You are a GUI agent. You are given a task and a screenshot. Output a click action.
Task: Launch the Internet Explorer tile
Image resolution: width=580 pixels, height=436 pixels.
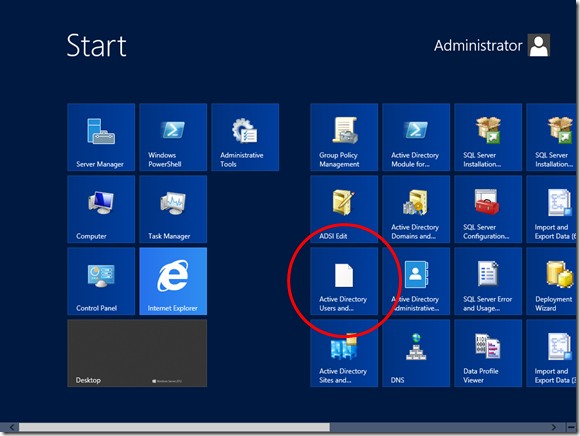[x=173, y=281]
